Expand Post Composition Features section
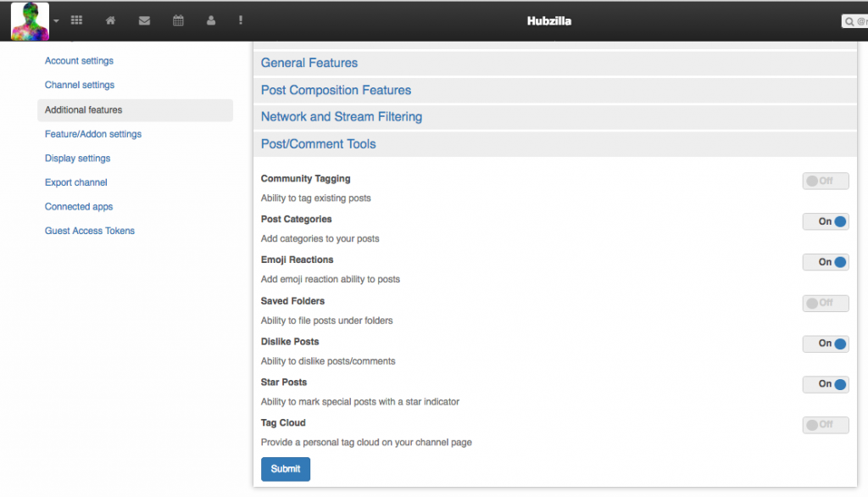 pyautogui.click(x=336, y=90)
